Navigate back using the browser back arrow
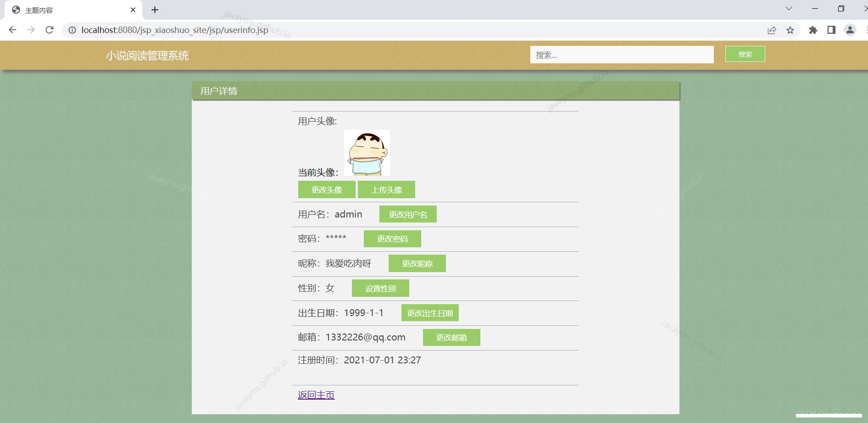 click(x=12, y=30)
